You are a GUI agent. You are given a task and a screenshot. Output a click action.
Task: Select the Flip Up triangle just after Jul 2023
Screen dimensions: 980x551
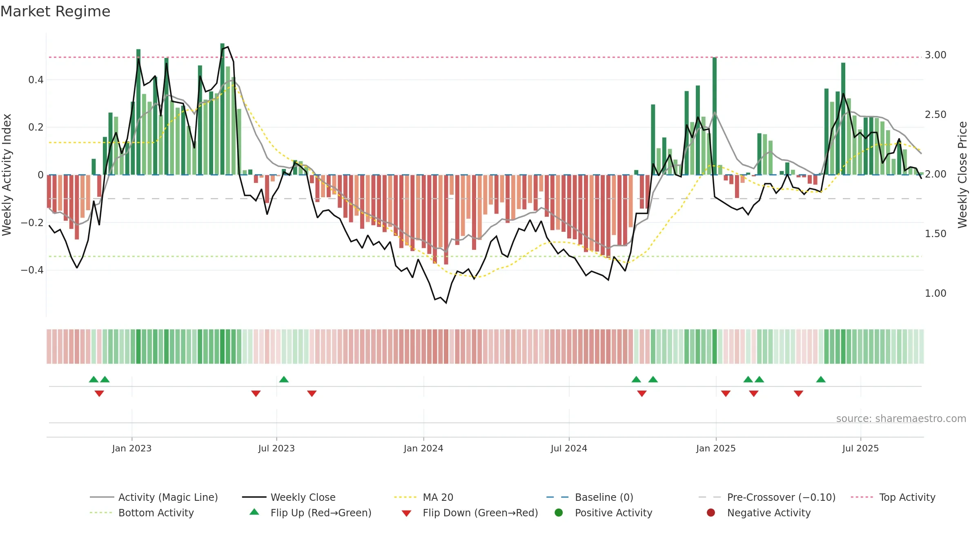[x=284, y=379]
